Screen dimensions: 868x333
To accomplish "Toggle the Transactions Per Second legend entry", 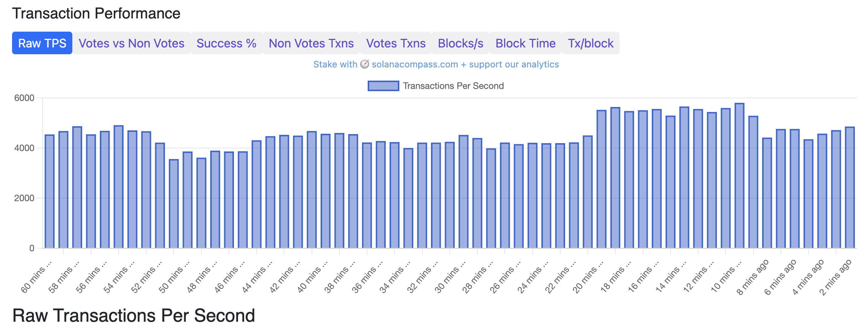I will pos(452,86).
